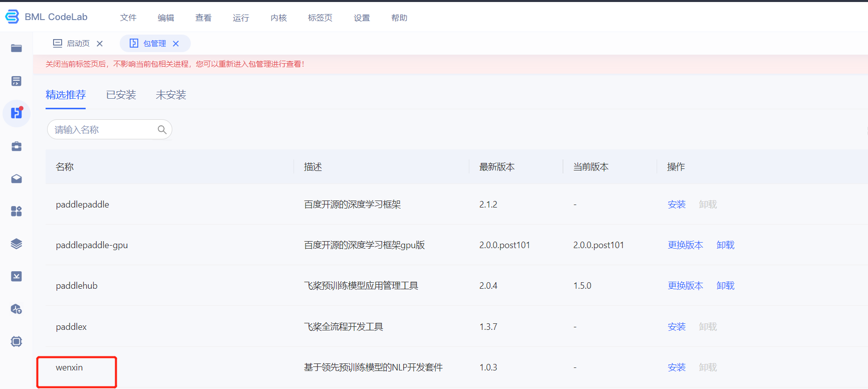The image size is (868, 389).
Task: Click the 最新版本 column header
Action: (x=497, y=167)
